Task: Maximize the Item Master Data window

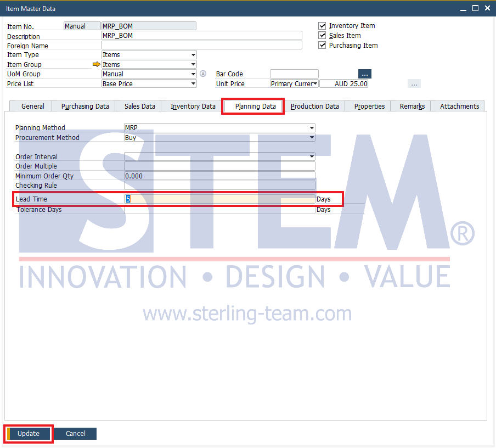Action: pos(475,8)
